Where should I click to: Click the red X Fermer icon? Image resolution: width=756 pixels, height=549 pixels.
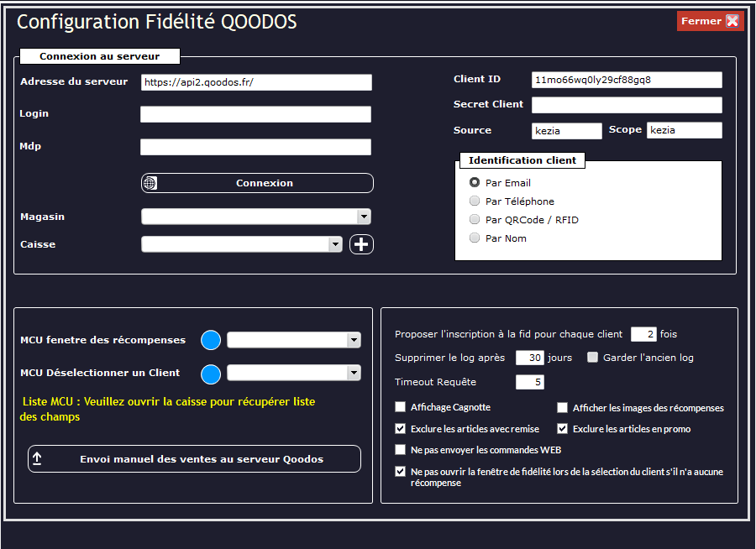pyautogui.click(x=732, y=21)
